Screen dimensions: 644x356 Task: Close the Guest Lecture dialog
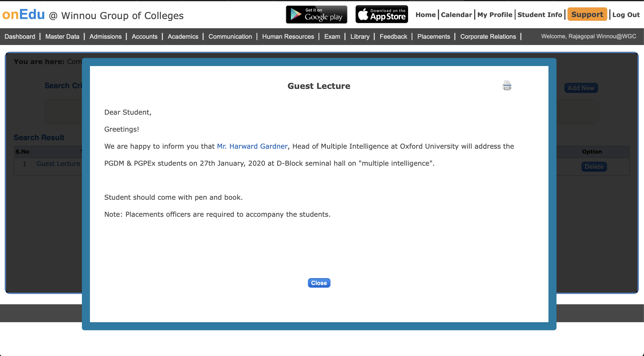point(319,283)
